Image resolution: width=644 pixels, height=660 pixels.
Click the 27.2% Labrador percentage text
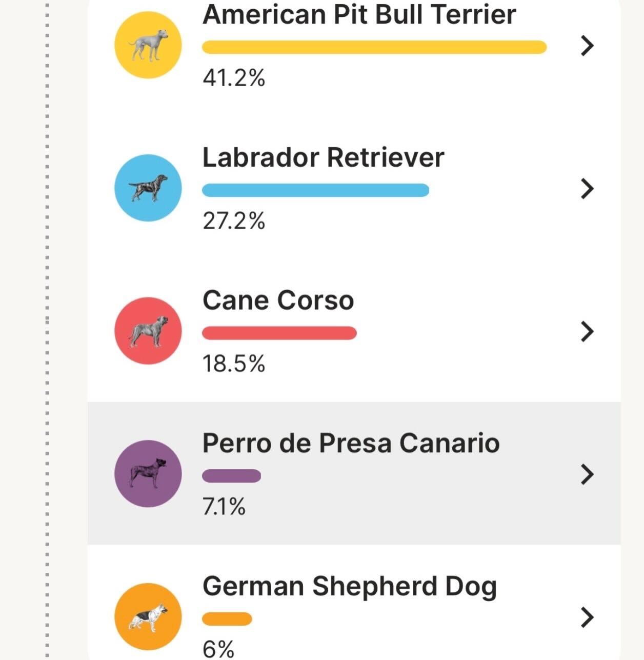click(234, 221)
